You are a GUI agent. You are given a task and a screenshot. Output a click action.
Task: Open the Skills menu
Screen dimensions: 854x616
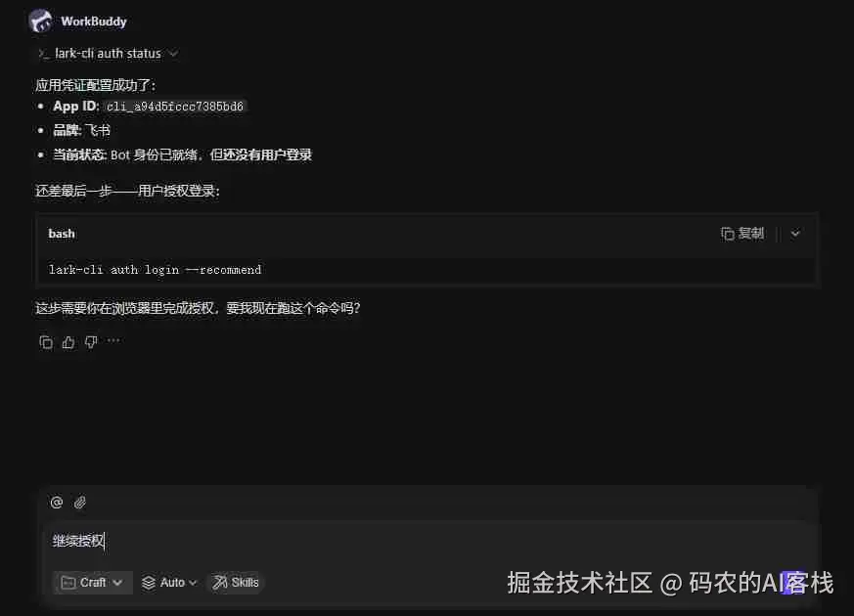[236, 582]
